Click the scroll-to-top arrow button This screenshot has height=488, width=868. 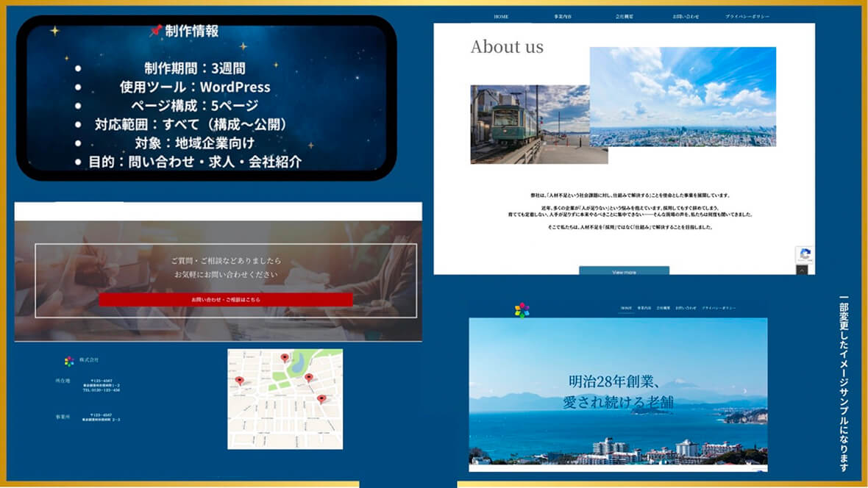click(802, 270)
